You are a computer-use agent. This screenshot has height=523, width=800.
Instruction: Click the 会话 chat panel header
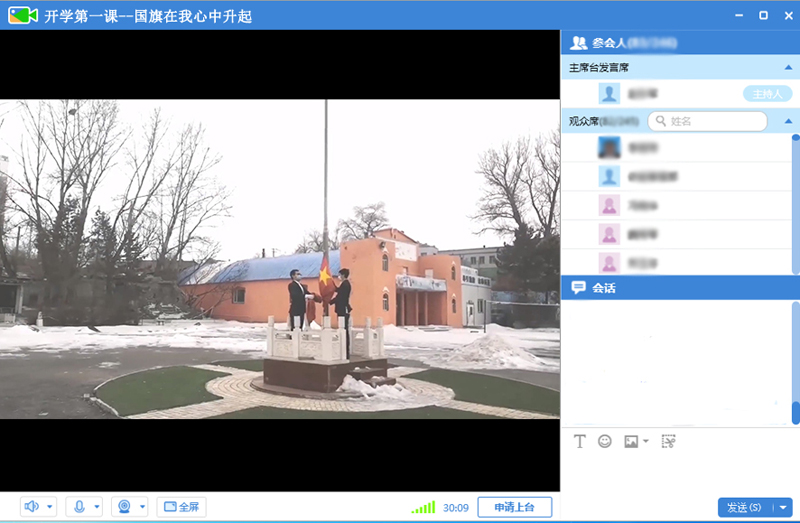coord(603,288)
